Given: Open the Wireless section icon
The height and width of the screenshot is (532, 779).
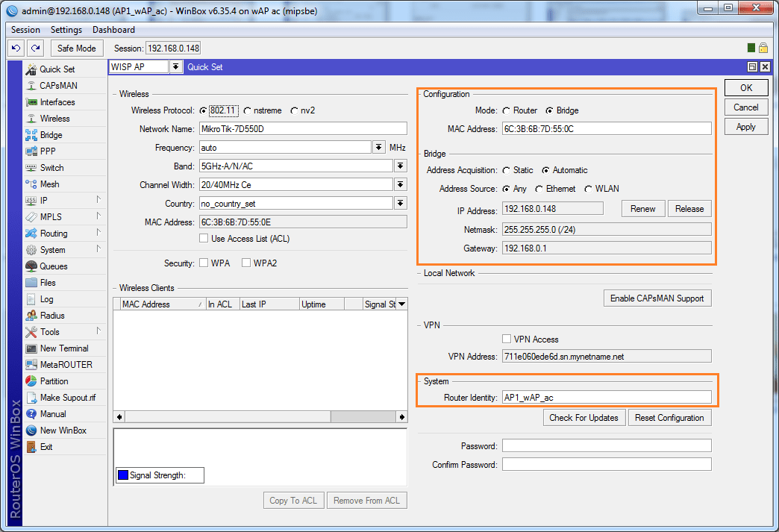Looking at the screenshot, I should point(31,119).
